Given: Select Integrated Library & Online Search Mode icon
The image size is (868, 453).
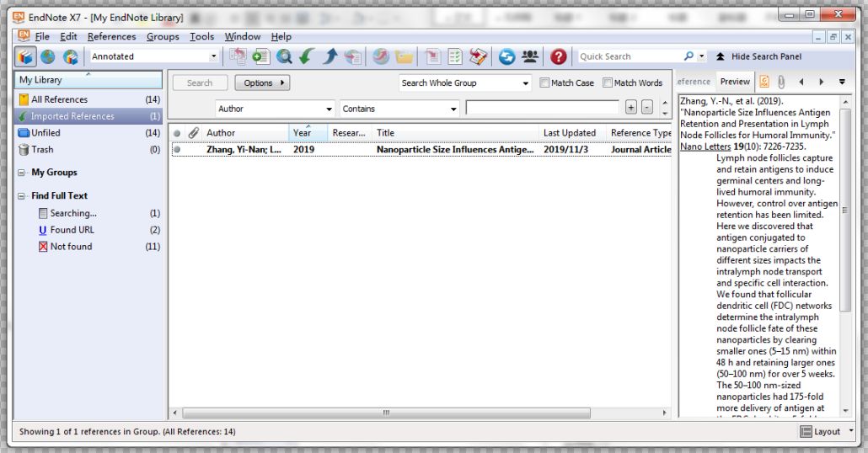Looking at the screenshot, I should pyautogui.click(x=70, y=56).
